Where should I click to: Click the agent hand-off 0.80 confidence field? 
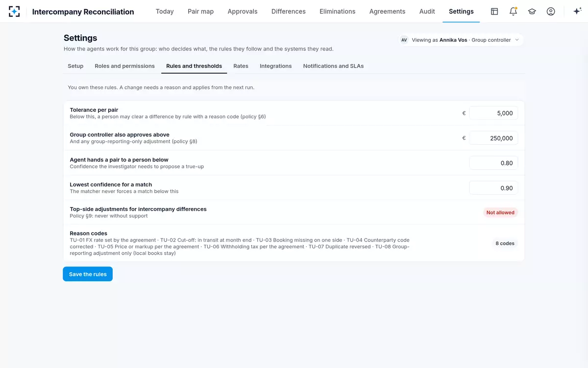(x=493, y=163)
